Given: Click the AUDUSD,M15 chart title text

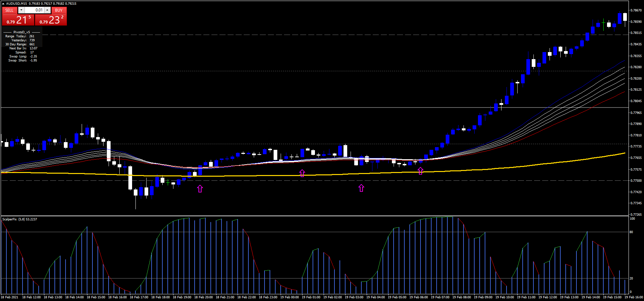Looking at the screenshot, I should click(16, 4).
